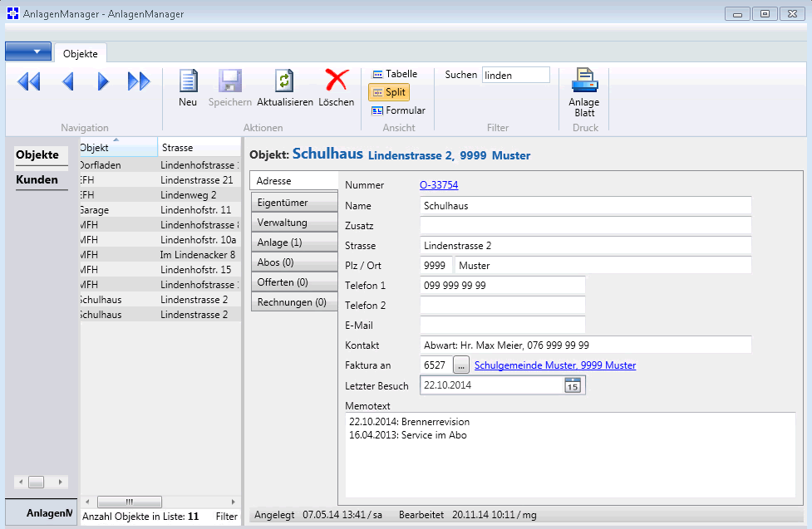This screenshot has width=812, height=529.
Task: Open the Eigentümer tab
Action: point(293,203)
